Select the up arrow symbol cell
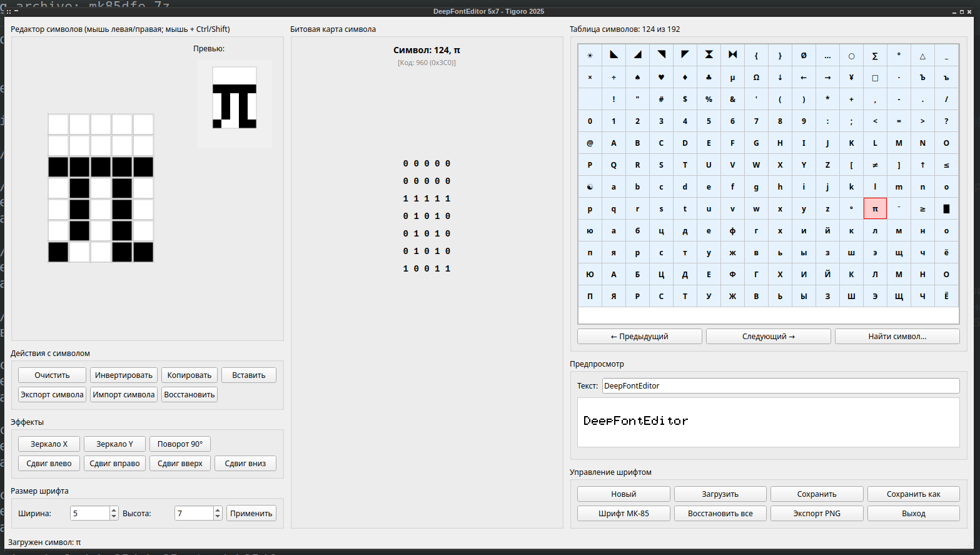Viewport: 980px width, 555px height. 922,165
